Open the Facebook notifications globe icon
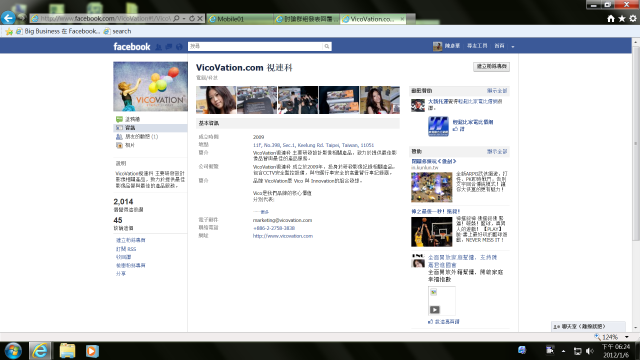 179,47
